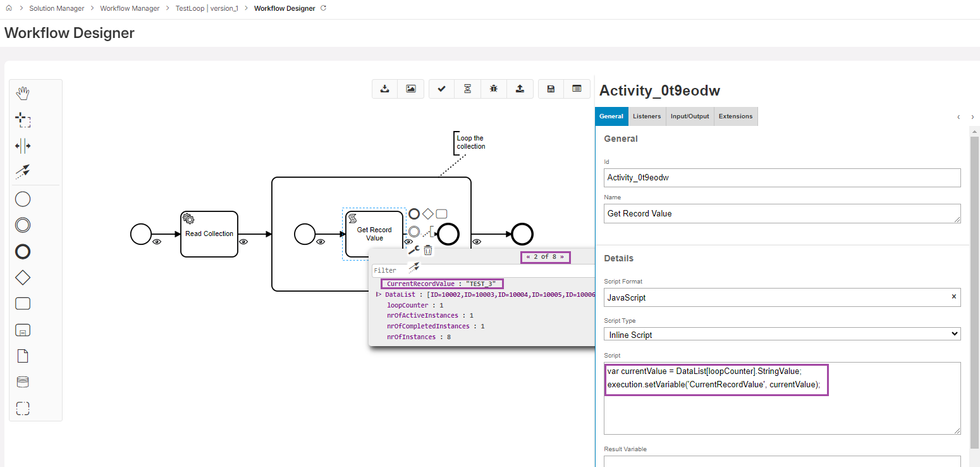Switch to the Input/Output tab

(690, 116)
